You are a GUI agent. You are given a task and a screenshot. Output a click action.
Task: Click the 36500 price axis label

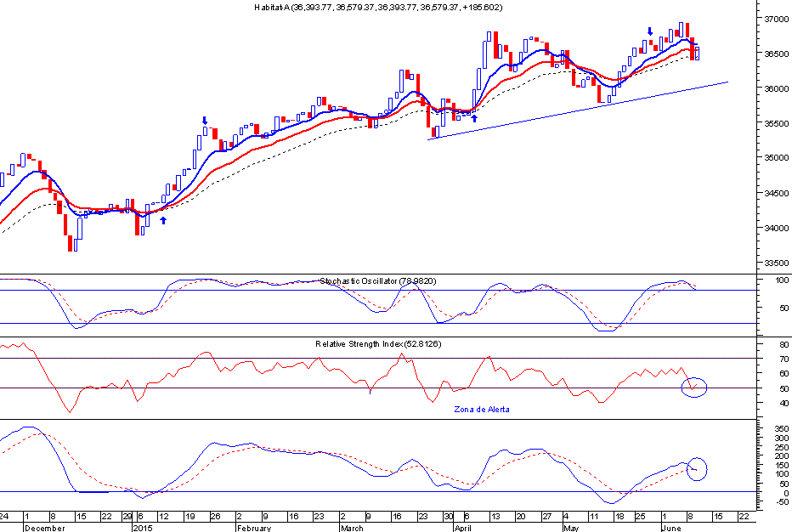777,54
